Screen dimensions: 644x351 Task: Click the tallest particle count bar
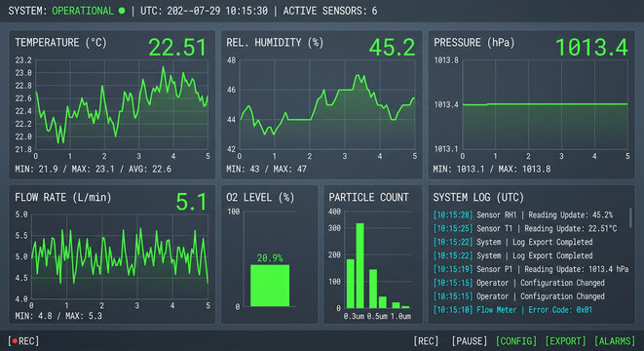360,265
